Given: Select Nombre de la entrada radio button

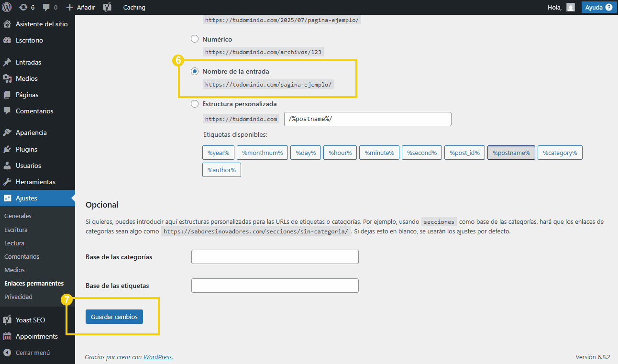Looking at the screenshot, I should coord(194,71).
